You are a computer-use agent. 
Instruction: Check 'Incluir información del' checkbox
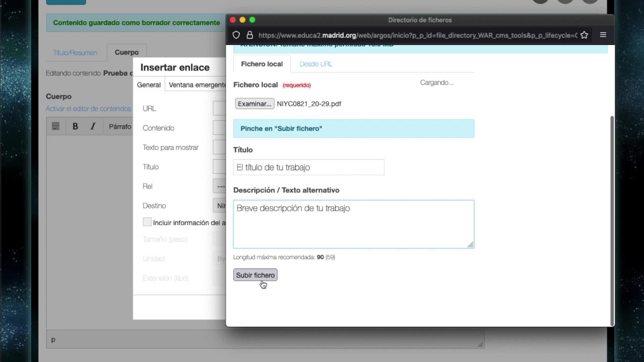click(147, 222)
